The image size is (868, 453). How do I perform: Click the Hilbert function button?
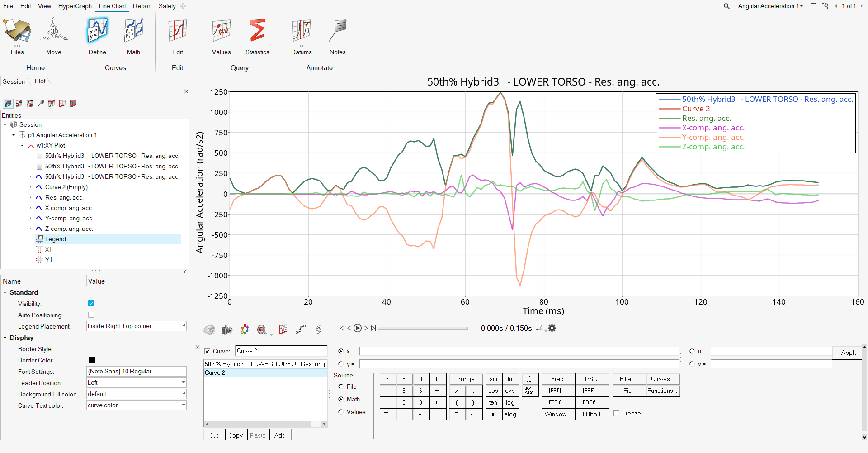click(x=591, y=414)
